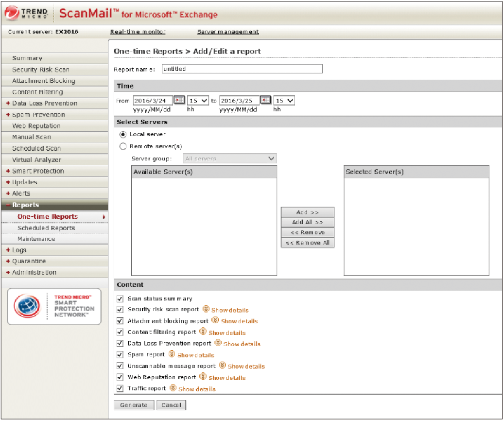The width and height of the screenshot is (504, 421).
Task: Select the Local server radio button
Action: 123,134
